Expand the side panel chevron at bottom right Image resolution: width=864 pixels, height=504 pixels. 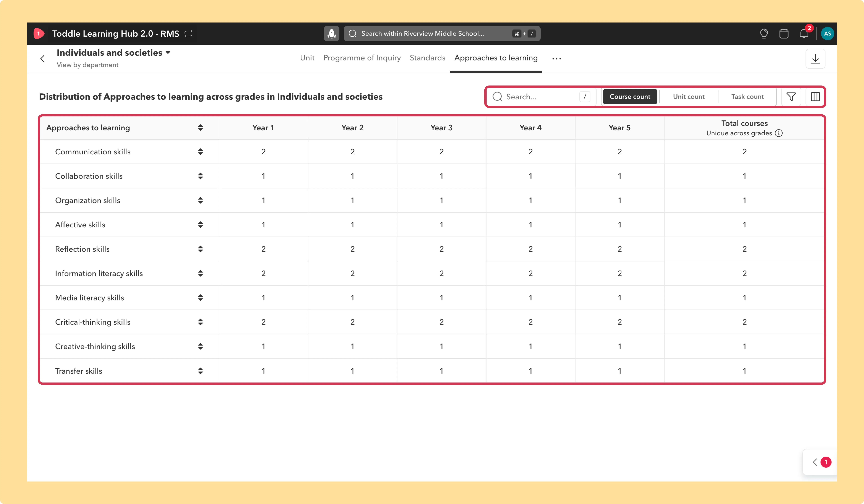pyautogui.click(x=815, y=462)
